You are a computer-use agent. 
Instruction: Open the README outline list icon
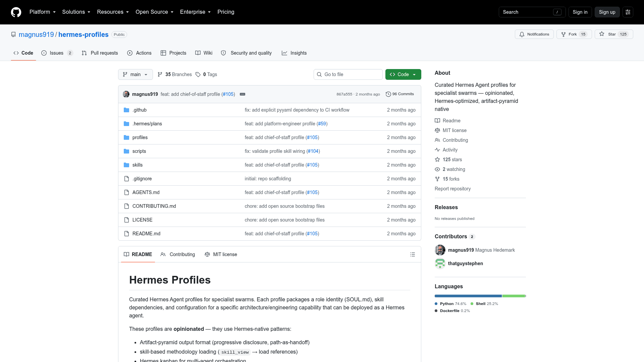413,254
